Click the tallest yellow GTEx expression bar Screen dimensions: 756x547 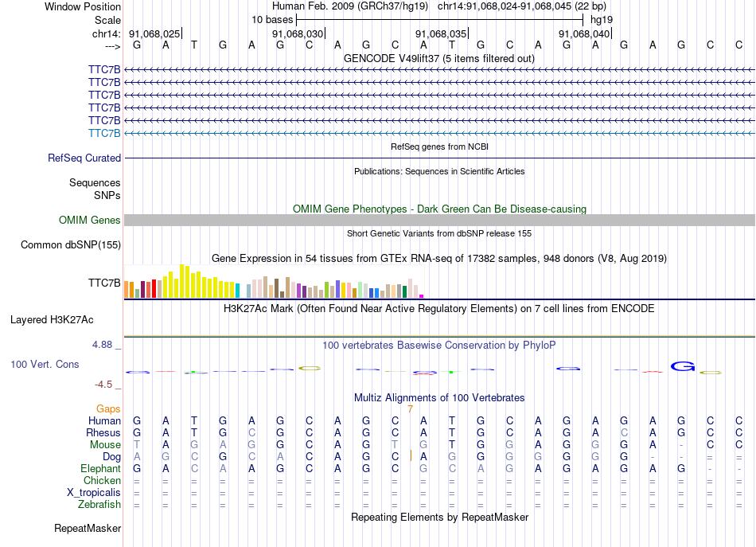(x=181, y=281)
